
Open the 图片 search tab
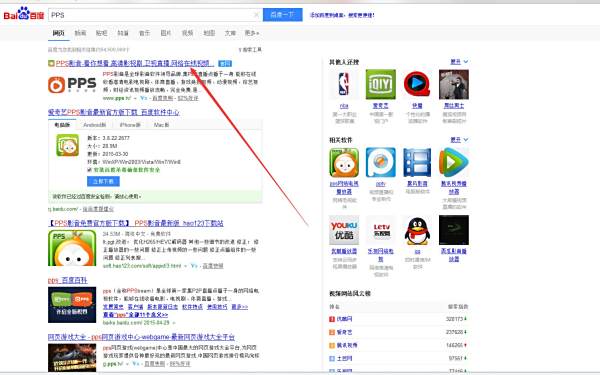166,33
